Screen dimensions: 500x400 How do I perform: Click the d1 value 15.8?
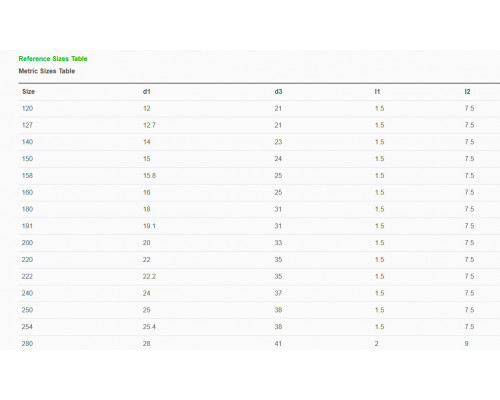(x=149, y=176)
